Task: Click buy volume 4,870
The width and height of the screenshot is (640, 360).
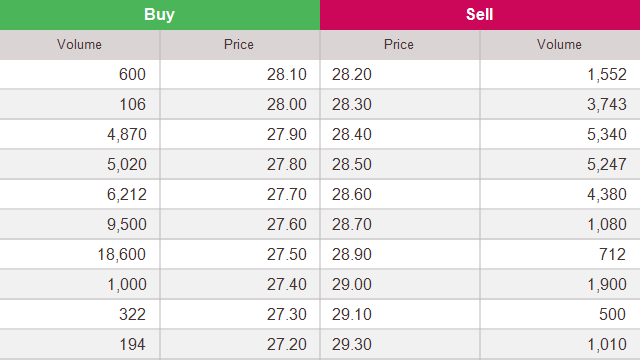Action: [127, 135]
